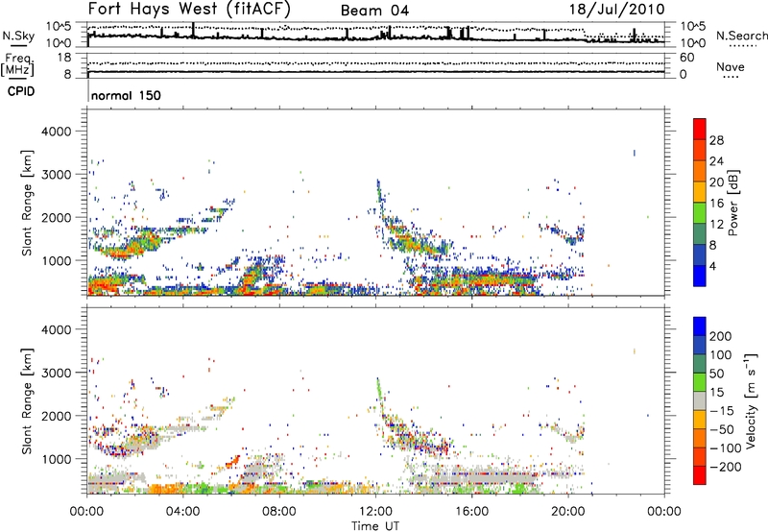Click the '12:00' time tick label

[x=375, y=512]
